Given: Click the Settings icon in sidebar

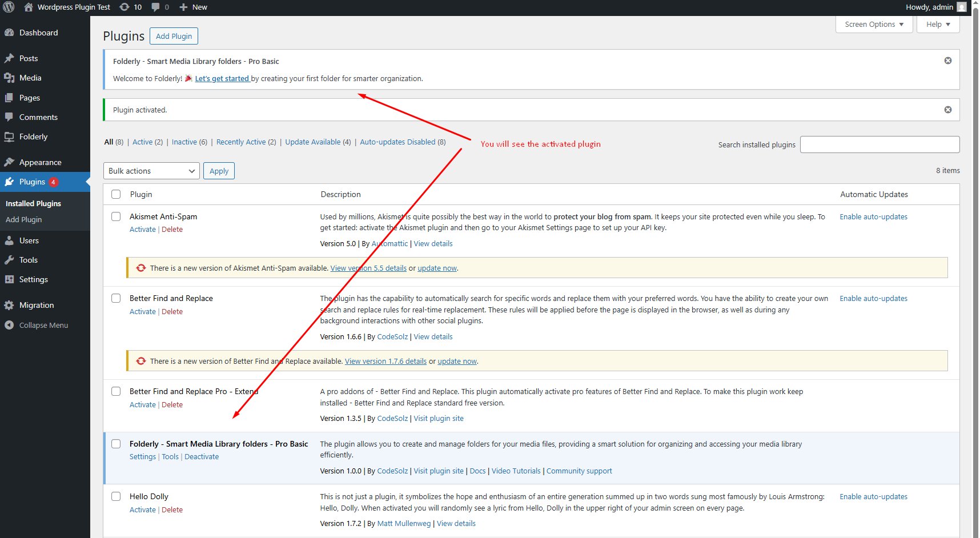Looking at the screenshot, I should pos(9,279).
